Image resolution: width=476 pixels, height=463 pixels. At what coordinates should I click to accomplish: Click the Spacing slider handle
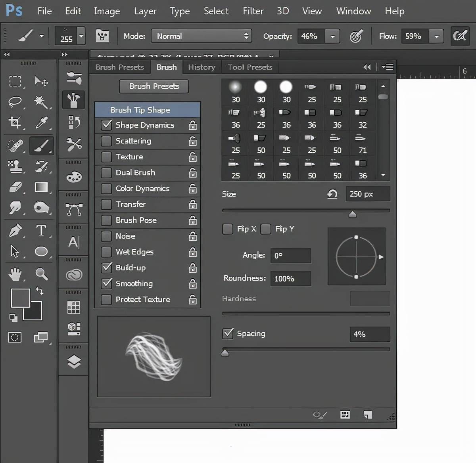(225, 353)
